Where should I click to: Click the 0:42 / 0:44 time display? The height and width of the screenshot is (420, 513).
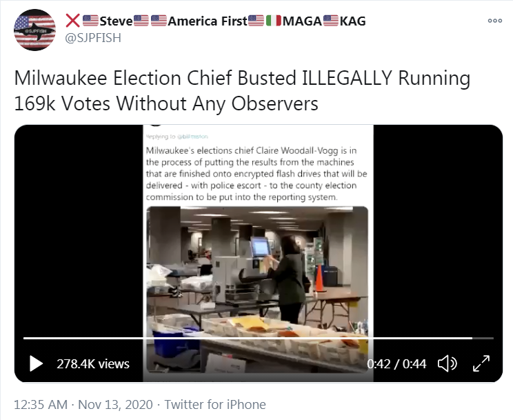[x=396, y=364]
